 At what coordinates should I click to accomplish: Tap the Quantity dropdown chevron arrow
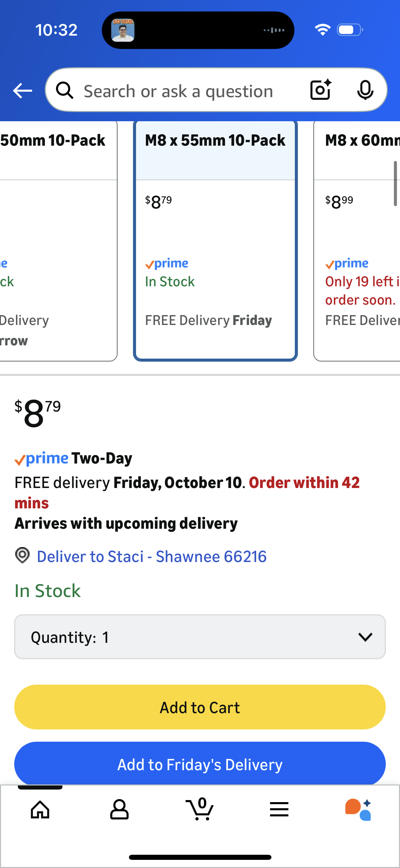pos(365,637)
